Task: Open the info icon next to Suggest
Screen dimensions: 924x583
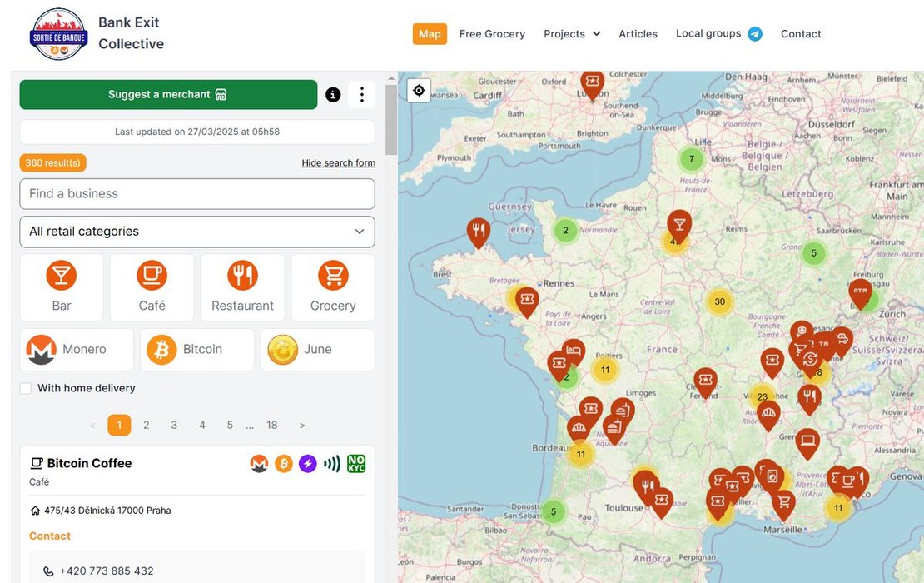Action: (333, 94)
